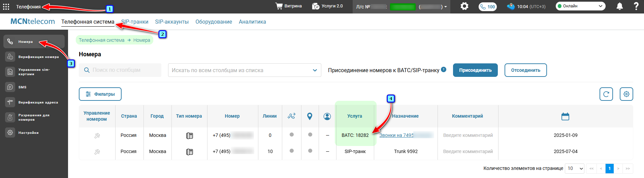Switch to Оборудование tab
Viewport: 644px width, 178px height.
coord(214,22)
